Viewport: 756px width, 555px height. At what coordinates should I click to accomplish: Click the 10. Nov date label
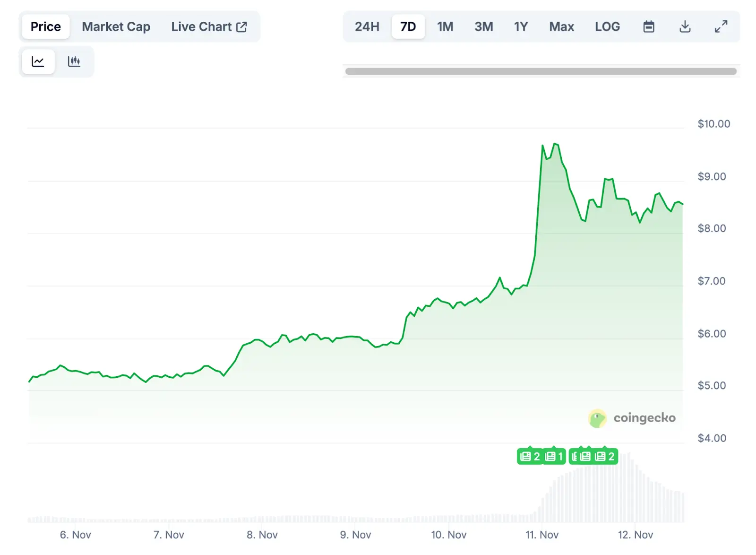click(x=449, y=535)
